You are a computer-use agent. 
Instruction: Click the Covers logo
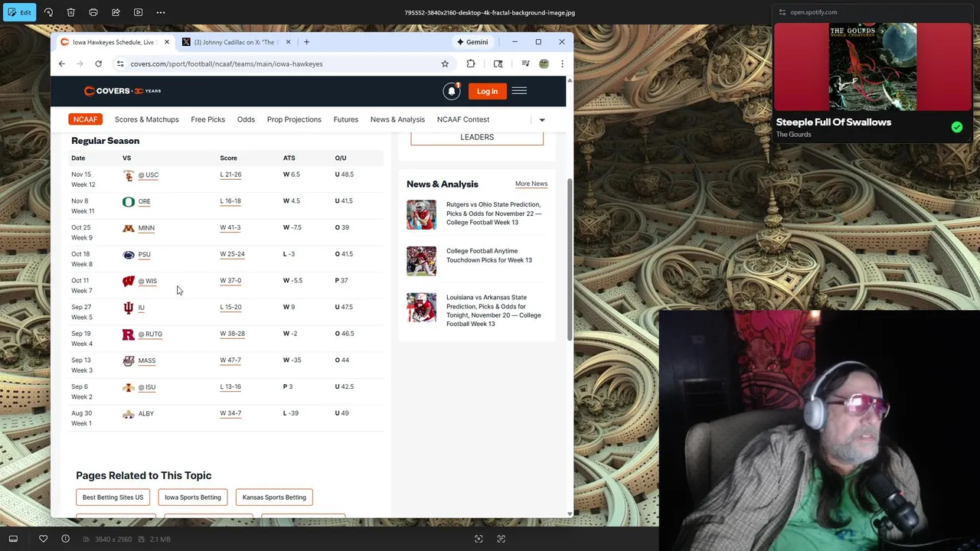pyautogui.click(x=122, y=91)
